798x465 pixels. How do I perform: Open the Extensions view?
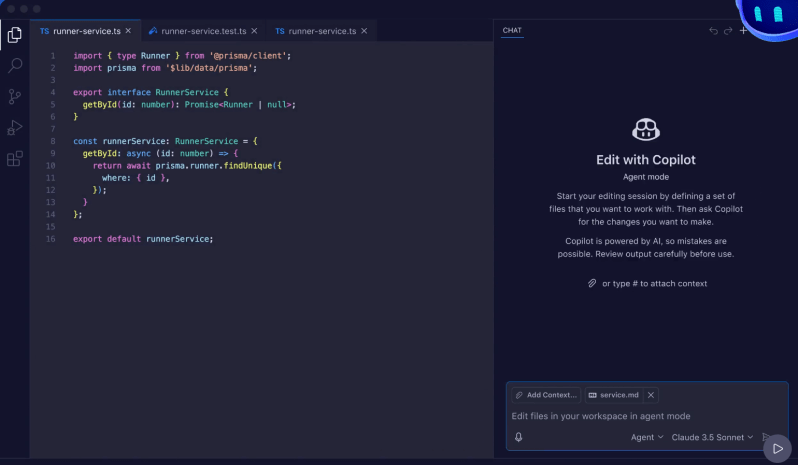coord(15,158)
